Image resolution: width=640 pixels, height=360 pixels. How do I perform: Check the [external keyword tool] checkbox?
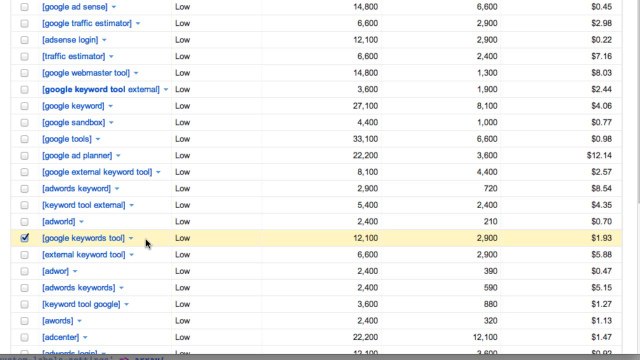click(24, 255)
